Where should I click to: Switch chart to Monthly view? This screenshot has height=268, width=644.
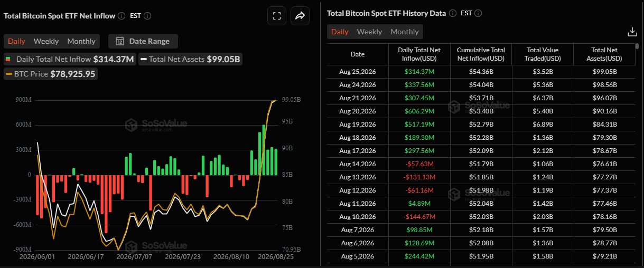point(81,41)
